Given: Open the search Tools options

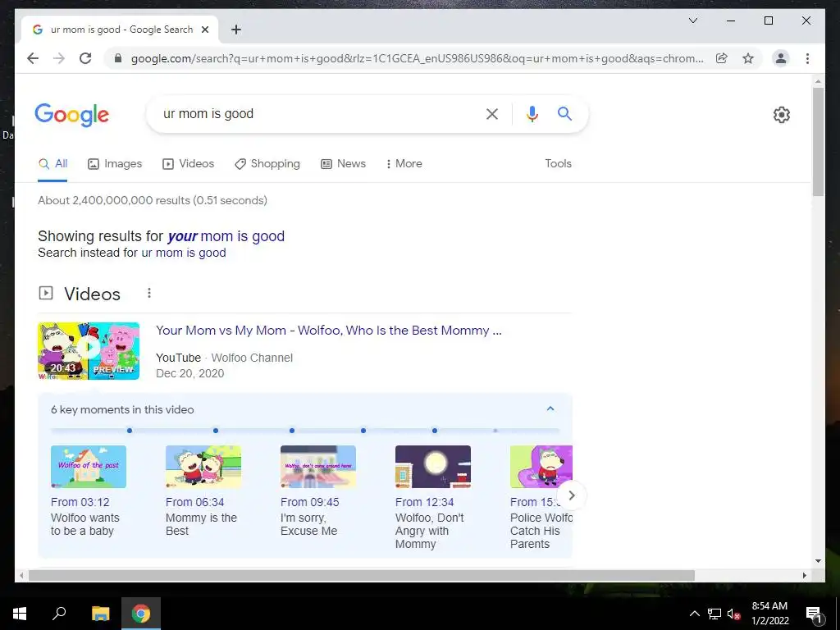Looking at the screenshot, I should pyautogui.click(x=558, y=164).
